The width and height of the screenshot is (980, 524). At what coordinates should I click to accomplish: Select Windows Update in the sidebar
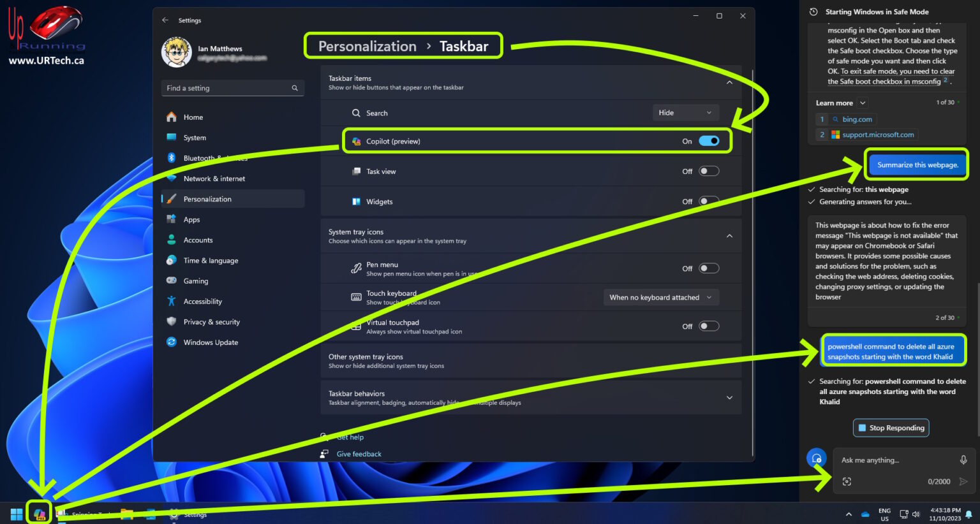(211, 342)
